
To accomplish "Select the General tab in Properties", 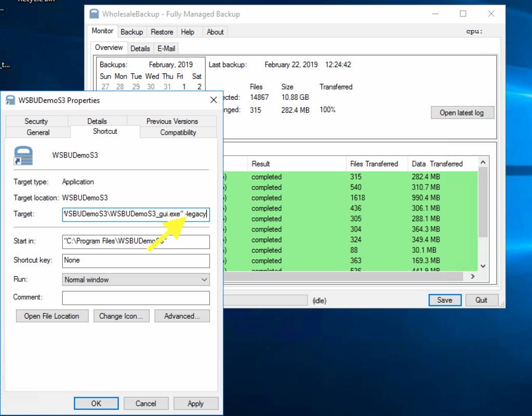I will pos(38,133).
